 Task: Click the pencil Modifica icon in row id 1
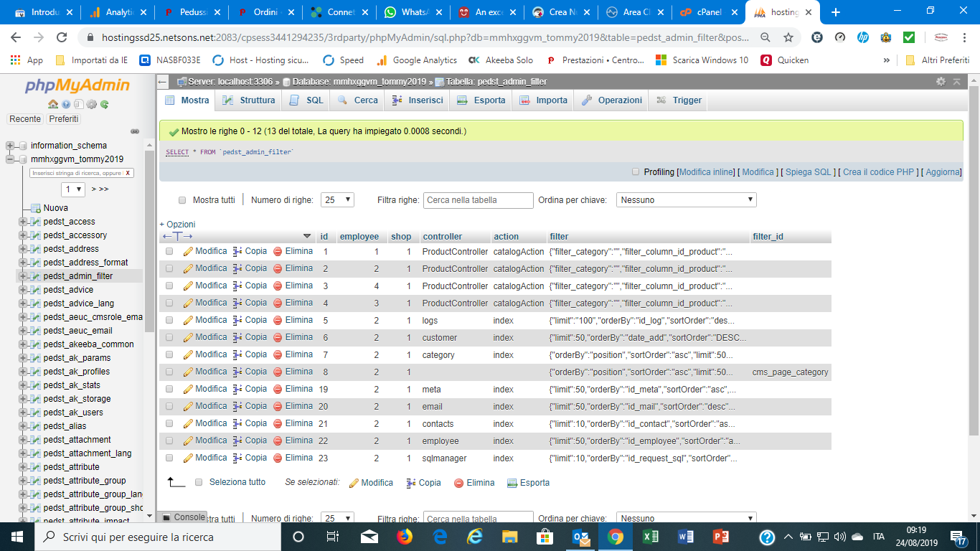click(188, 251)
